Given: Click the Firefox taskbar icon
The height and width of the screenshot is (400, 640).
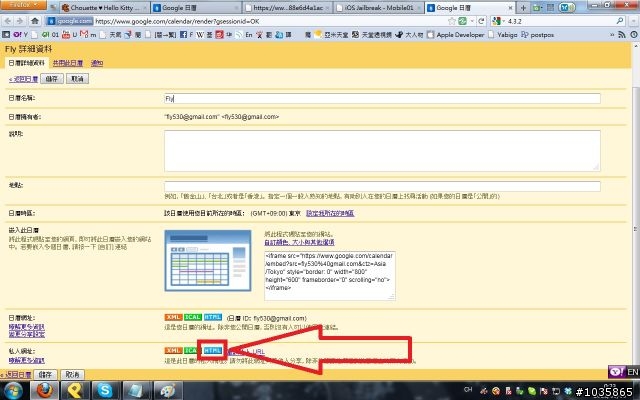Looking at the screenshot, I should pos(44,391).
